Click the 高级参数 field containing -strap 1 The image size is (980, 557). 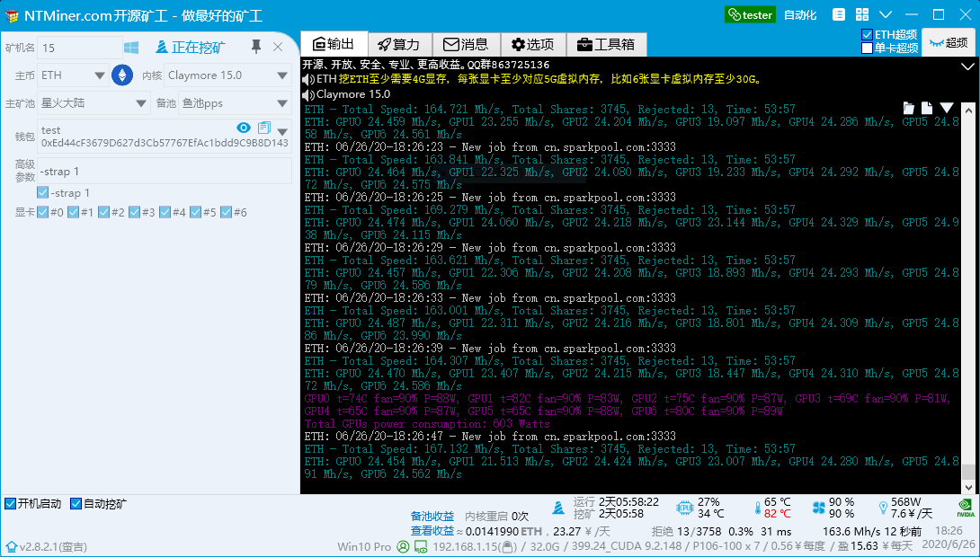click(x=165, y=171)
